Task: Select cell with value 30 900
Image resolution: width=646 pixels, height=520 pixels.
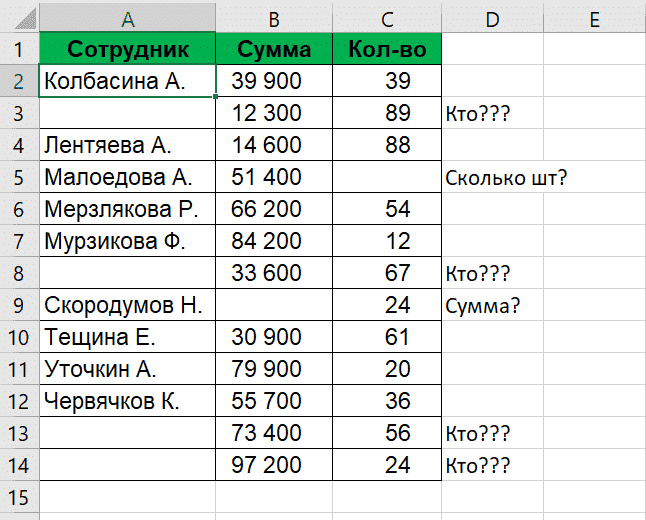Action: (274, 337)
